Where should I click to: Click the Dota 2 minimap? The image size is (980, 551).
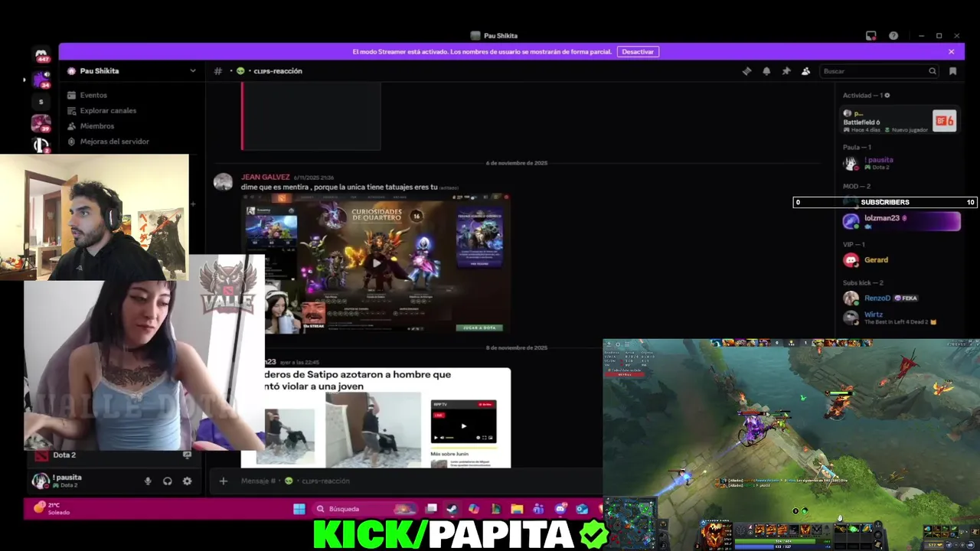[x=630, y=524]
